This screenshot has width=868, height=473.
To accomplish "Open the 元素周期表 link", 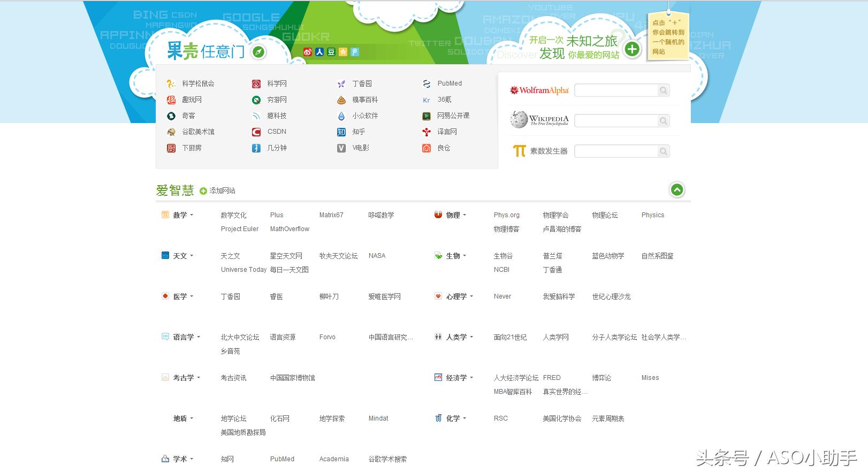I will click(x=608, y=418).
